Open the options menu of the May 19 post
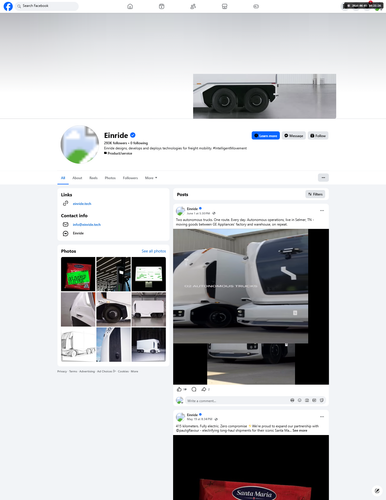This screenshot has height=500, width=386. point(322,417)
